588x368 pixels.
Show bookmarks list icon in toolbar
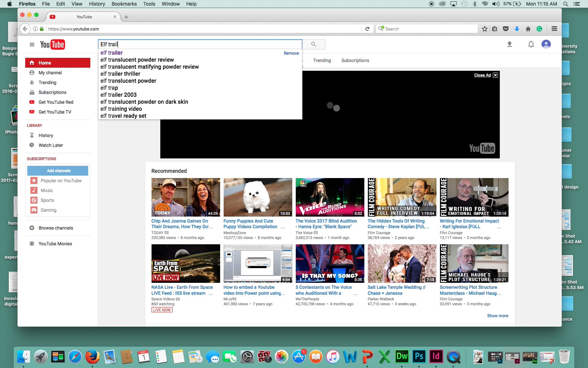(x=495, y=29)
